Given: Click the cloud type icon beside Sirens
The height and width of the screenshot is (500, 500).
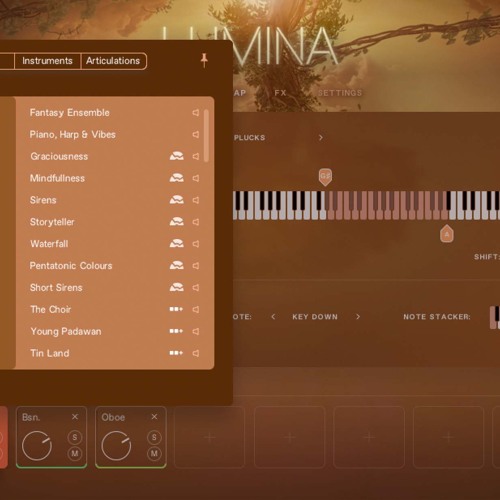Looking at the screenshot, I should [176, 200].
